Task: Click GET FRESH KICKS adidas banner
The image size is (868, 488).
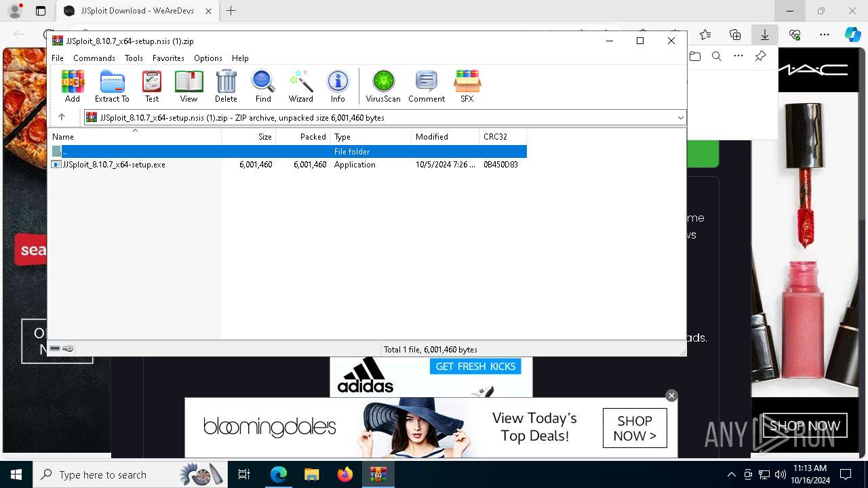Action: point(475,367)
